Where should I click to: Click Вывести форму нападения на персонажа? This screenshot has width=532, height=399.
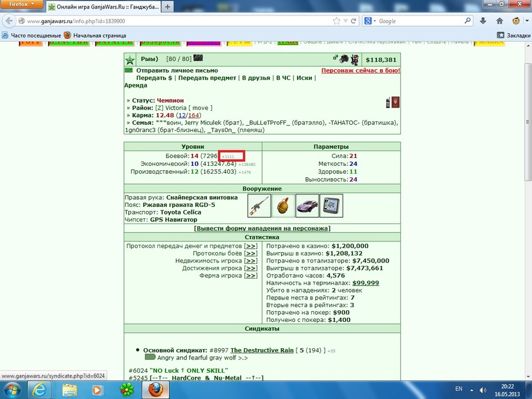coord(262,229)
